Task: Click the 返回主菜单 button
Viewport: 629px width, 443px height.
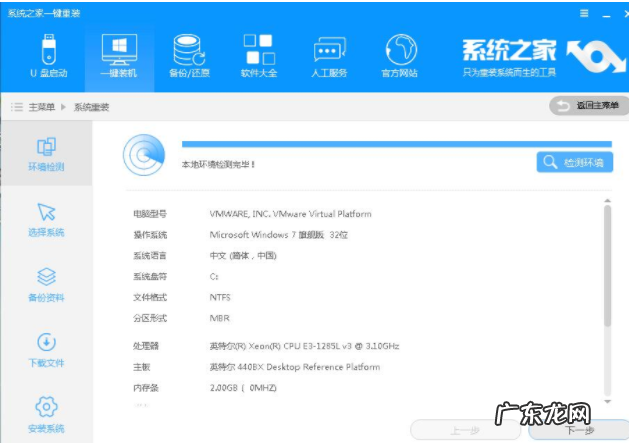Action: [589, 106]
